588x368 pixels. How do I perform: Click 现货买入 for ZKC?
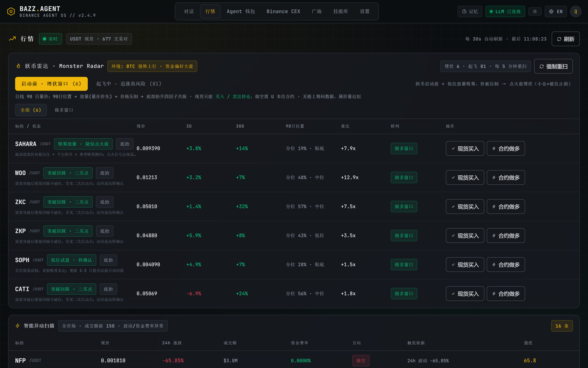pyautogui.click(x=465, y=206)
